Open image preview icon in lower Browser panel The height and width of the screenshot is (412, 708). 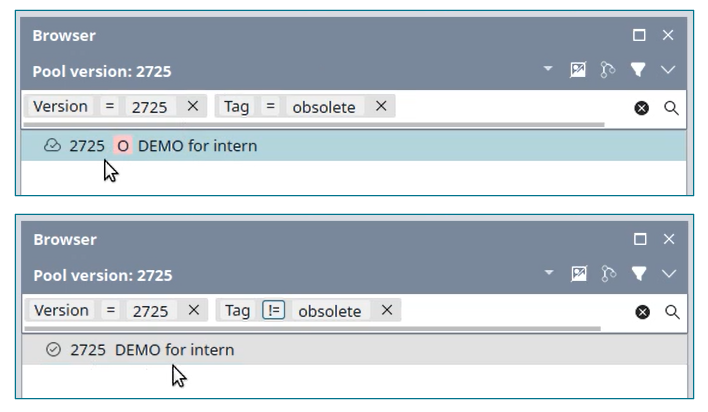578,274
